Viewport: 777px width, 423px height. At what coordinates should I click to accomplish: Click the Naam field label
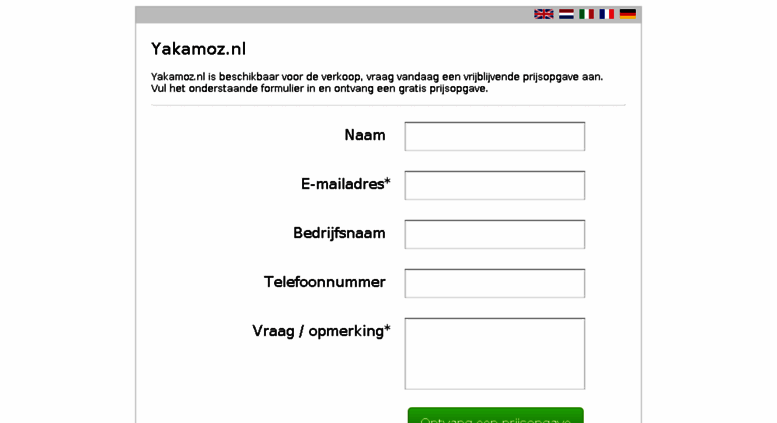[x=365, y=135]
